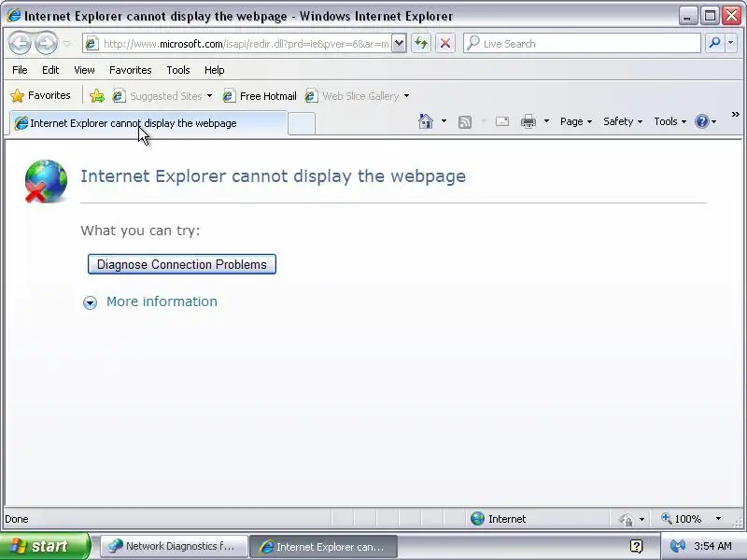Click the Print icon
Screen dimensions: 747x560
pyautogui.click(x=528, y=122)
